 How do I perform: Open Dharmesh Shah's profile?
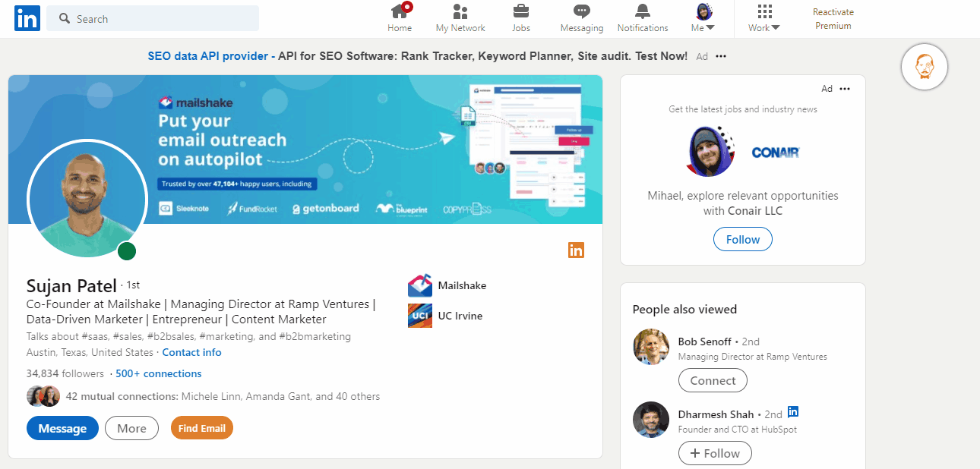pos(716,414)
